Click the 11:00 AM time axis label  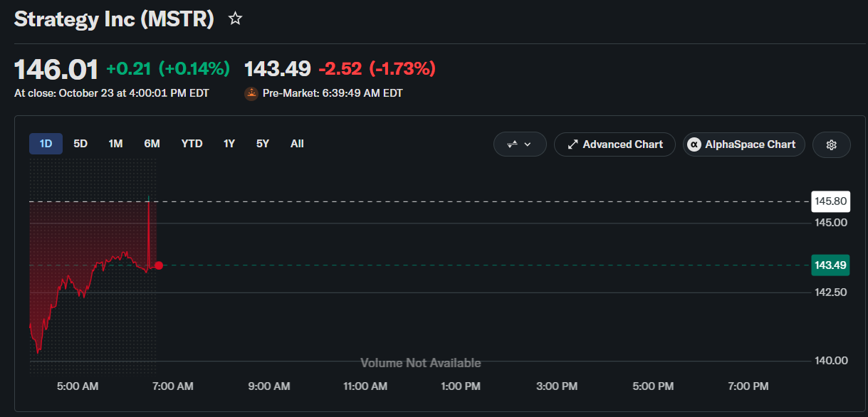coord(365,386)
